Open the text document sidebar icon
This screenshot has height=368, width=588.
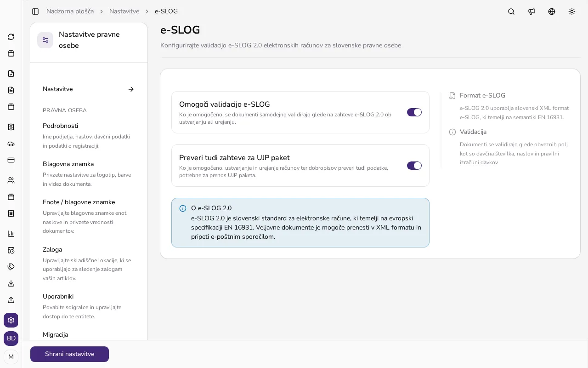click(x=11, y=90)
